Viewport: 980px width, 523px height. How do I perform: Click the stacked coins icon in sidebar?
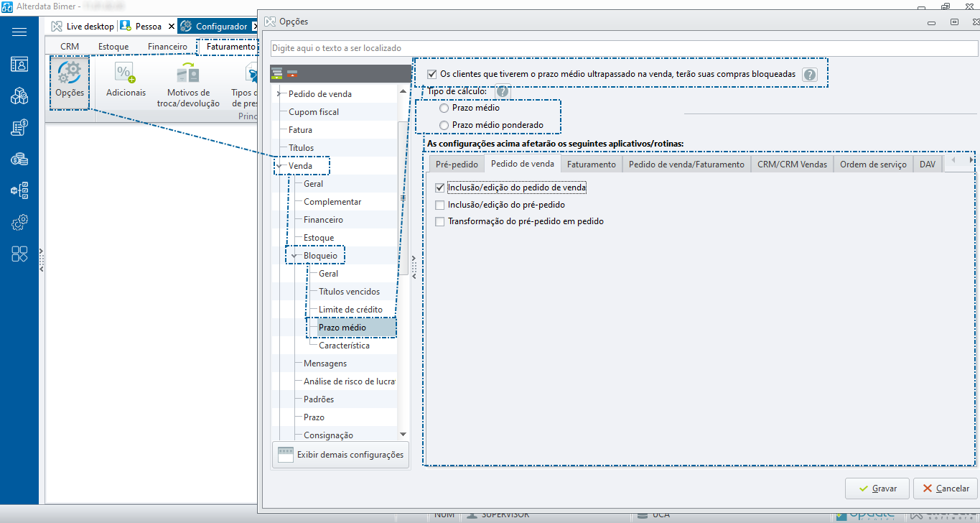pos(19,159)
